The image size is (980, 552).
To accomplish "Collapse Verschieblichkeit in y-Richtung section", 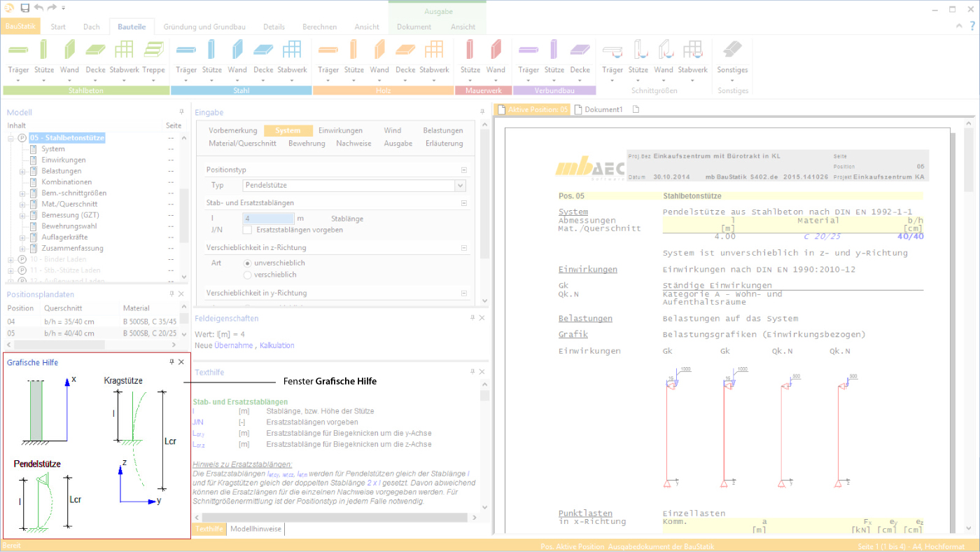I will tap(463, 294).
